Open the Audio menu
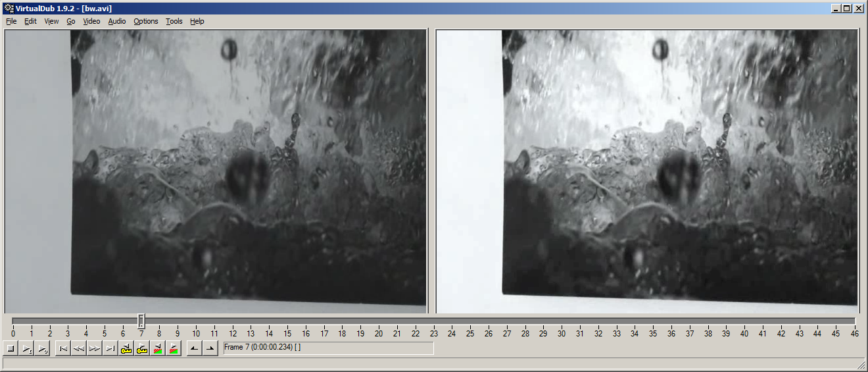 click(117, 21)
